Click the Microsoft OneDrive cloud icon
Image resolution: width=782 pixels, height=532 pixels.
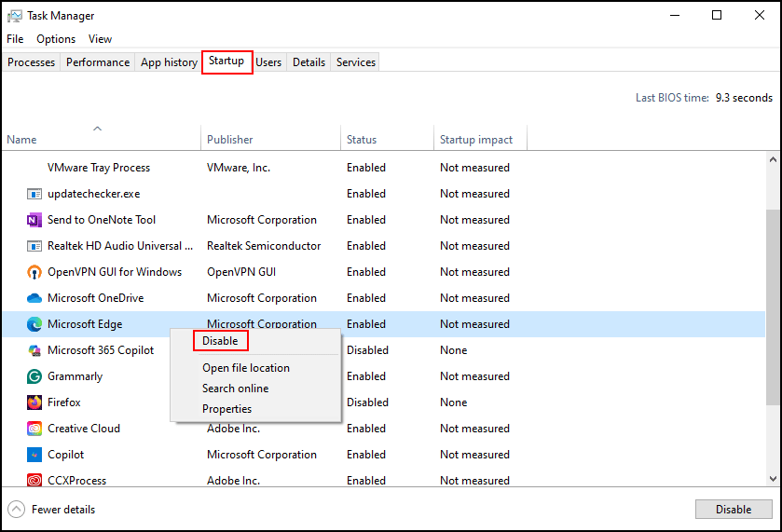34,298
